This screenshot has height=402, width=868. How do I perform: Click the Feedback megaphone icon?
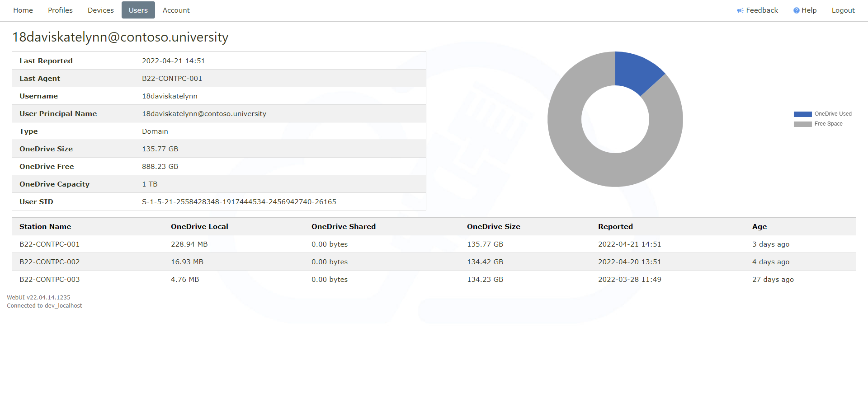point(740,10)
